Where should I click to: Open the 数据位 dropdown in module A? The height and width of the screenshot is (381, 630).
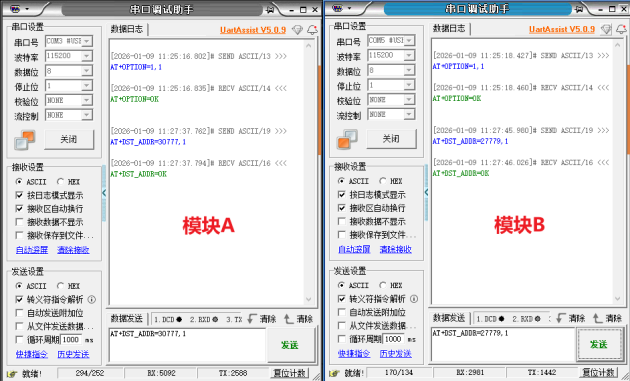(x=87, y=71)
